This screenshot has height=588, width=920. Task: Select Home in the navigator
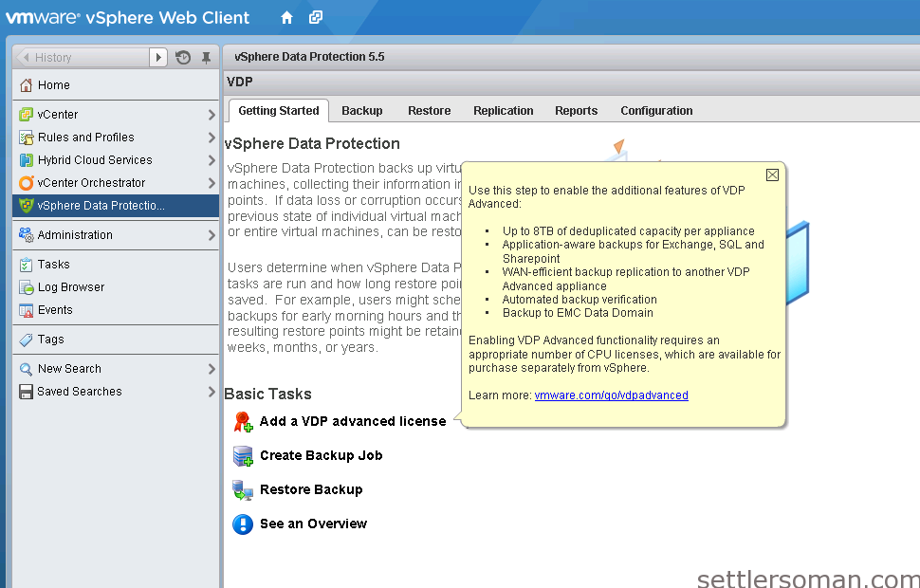[116, 85]
